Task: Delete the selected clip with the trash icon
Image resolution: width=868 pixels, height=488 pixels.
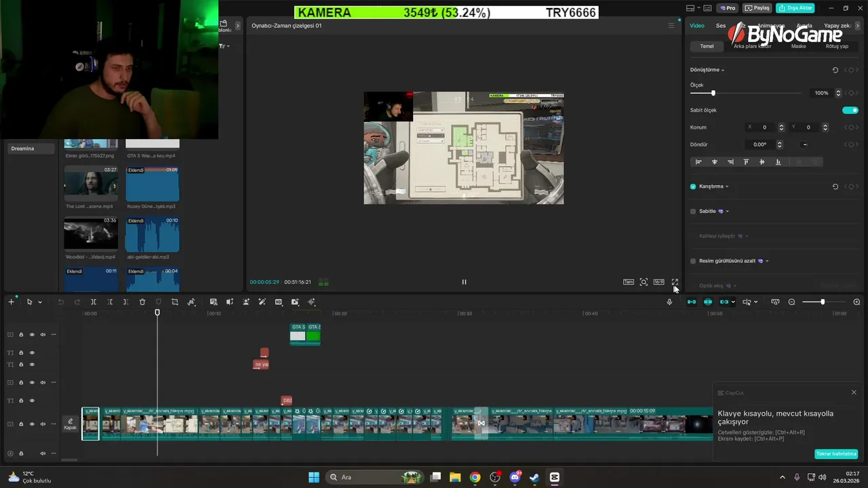Action: (142, 302)
